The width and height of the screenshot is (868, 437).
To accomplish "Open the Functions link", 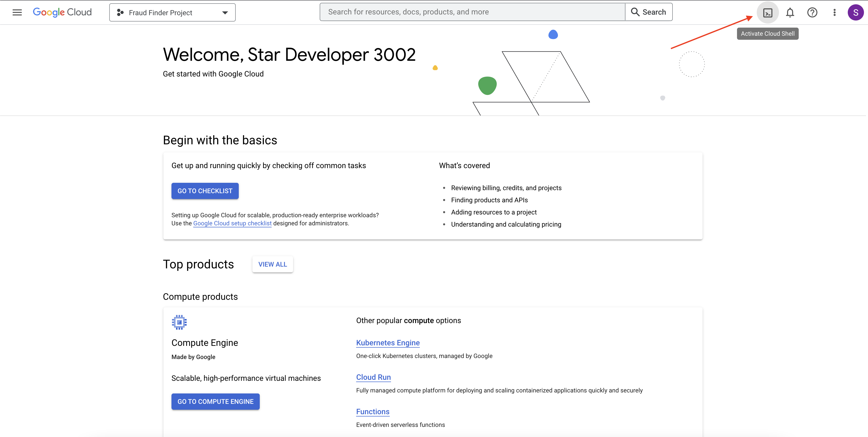I will click(373, 412).
